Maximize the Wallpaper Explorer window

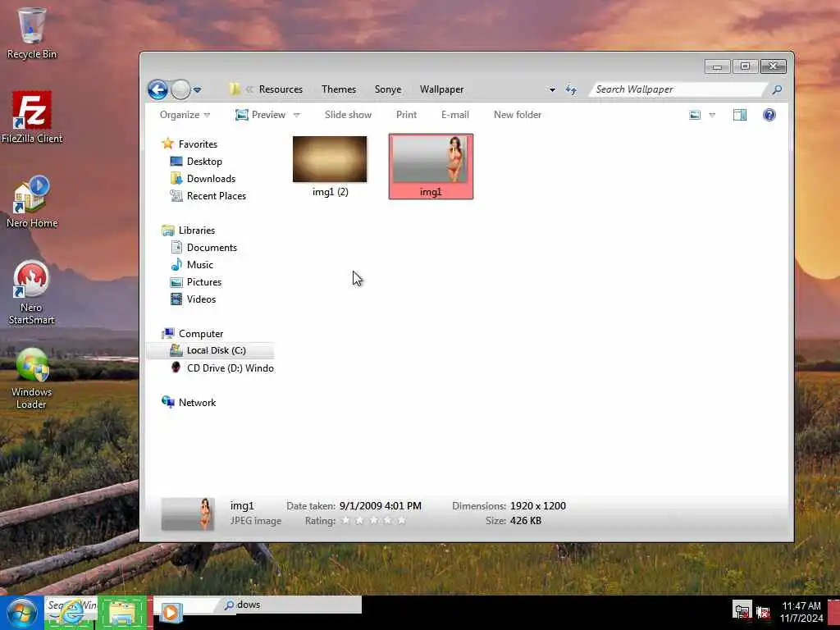(745, 66)
